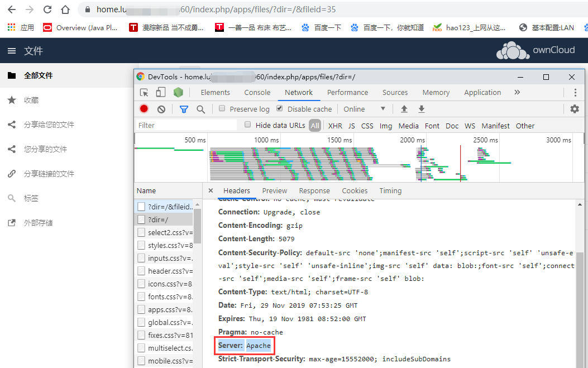Select the header.css request
This screenshot has width=588, height=368.
[x=164, y=271]
